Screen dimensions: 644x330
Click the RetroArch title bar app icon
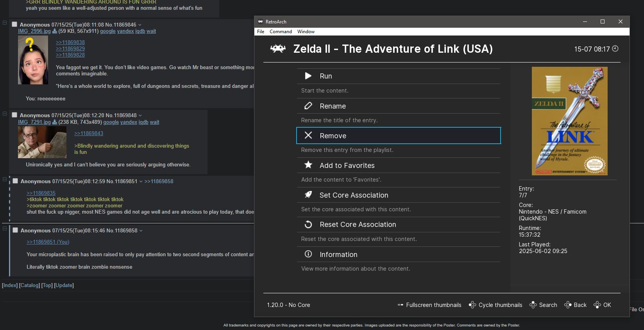261,22
